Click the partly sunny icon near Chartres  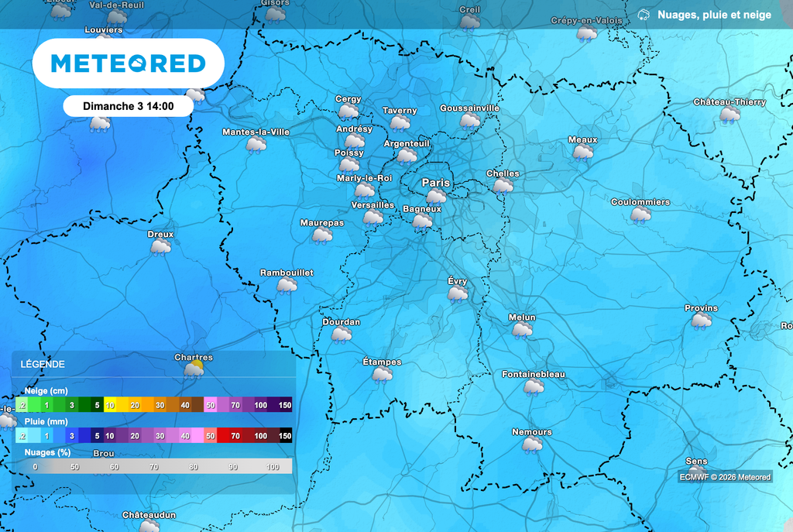[192, 368]
